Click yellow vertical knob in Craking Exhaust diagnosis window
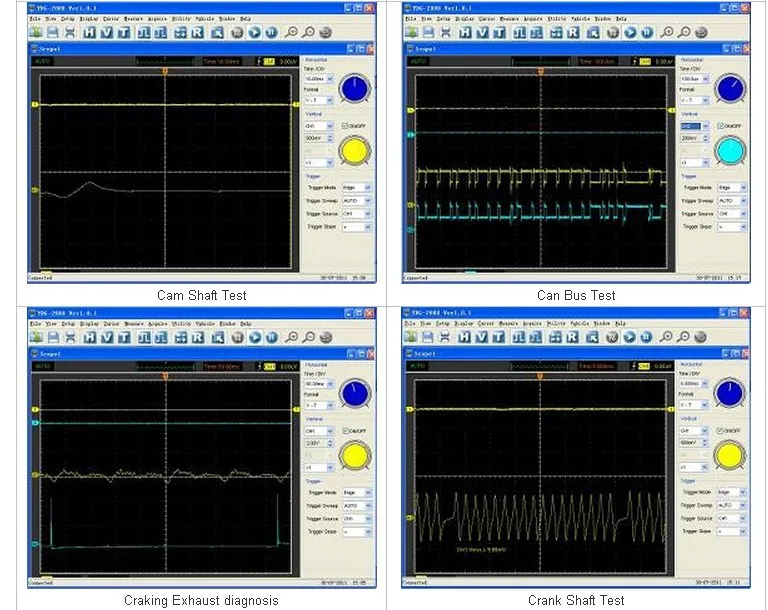This screenshot has width=768, height=610. pos(355,455)
